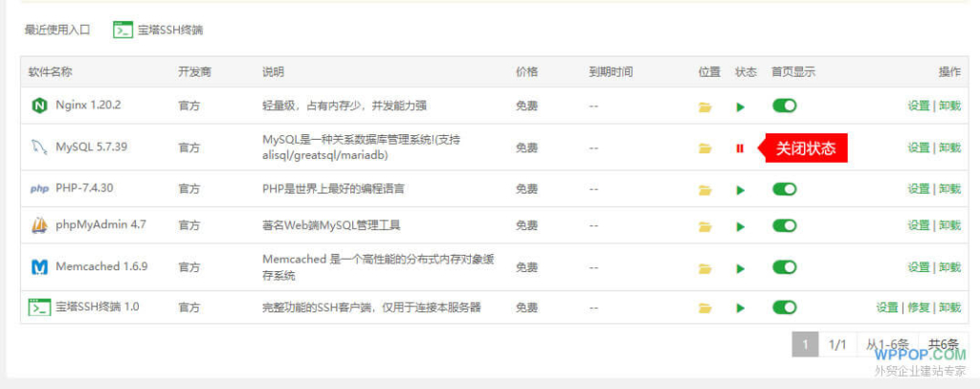Toggle phpMyAdmin homepage display switch
980x389 pixels.
click(x=785, y=225)
